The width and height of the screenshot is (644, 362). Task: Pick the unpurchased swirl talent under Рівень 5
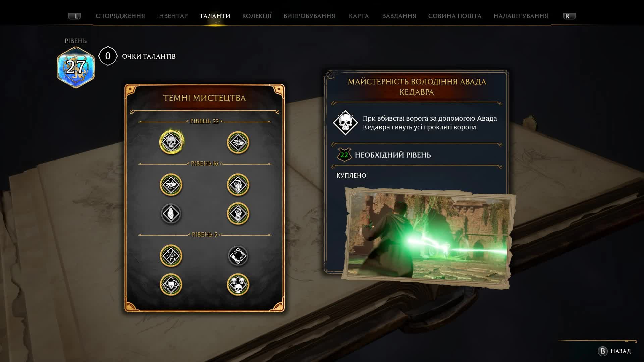(x=238, y=256)
